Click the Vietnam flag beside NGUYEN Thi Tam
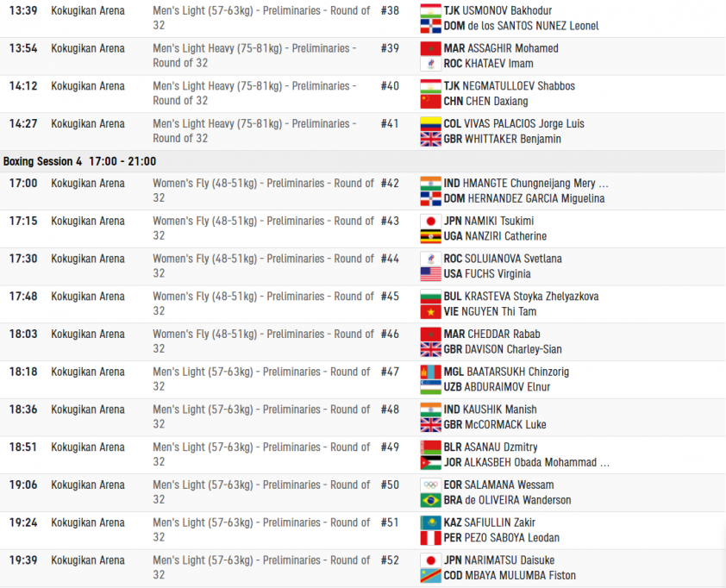 click(x=430, y=312)
